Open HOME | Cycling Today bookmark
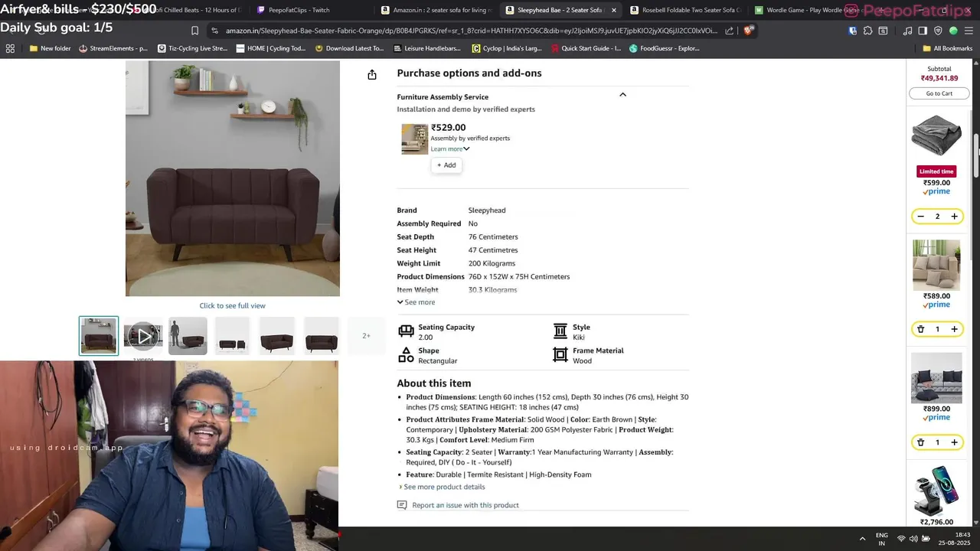 point(271,48)
